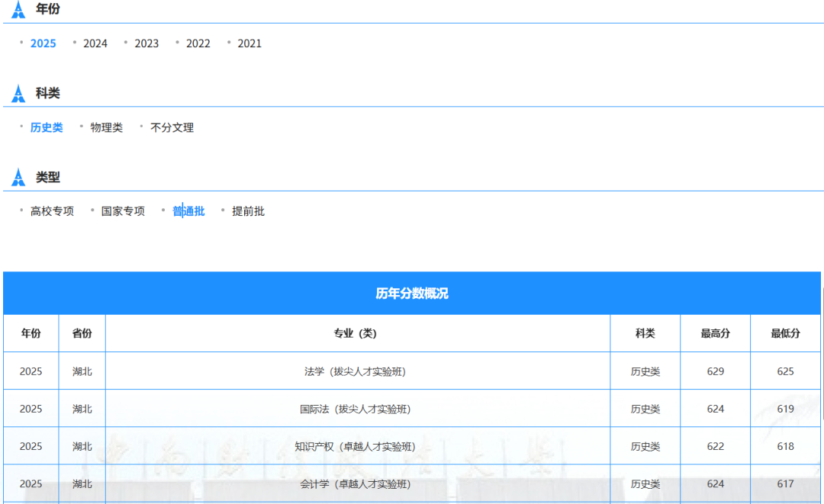The width and height of the screenshot is (824, 504).
Task: Choose year 2022
Action: click(198, 43)
